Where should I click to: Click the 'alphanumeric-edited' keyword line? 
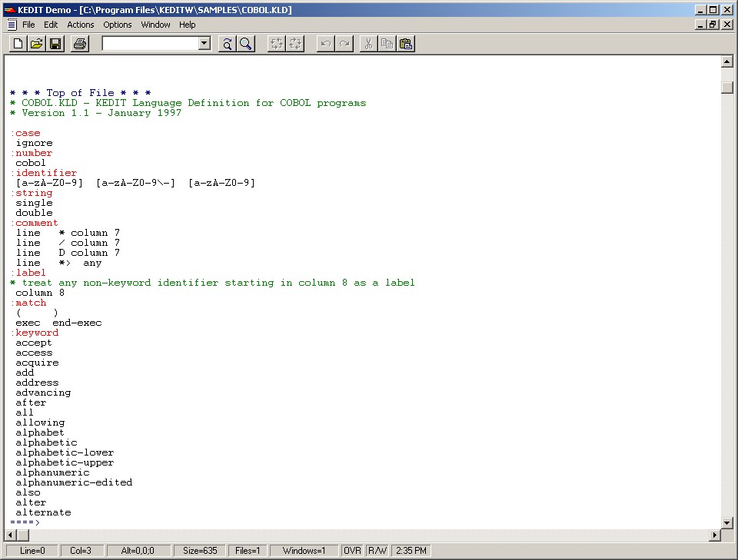74,482
